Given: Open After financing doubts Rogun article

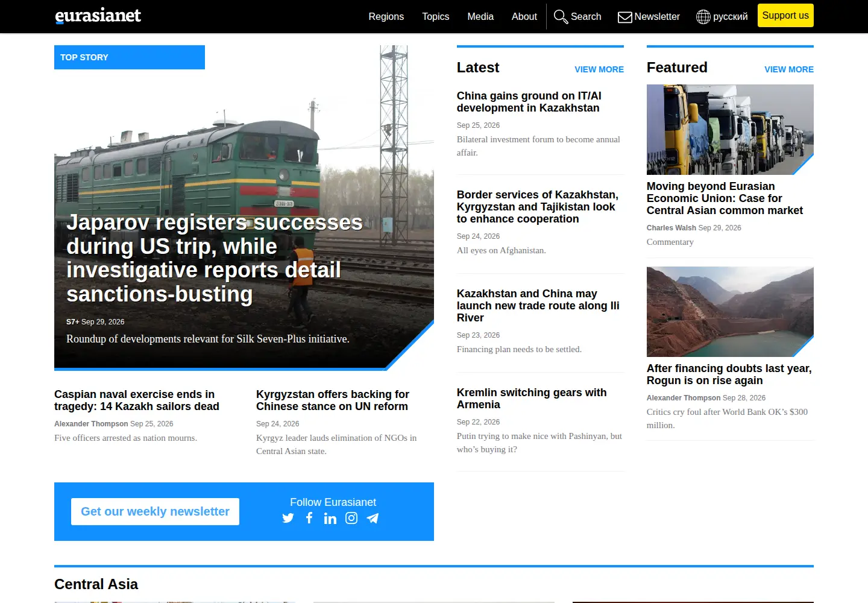Looking at the screenshot, I should pos(729,374).
